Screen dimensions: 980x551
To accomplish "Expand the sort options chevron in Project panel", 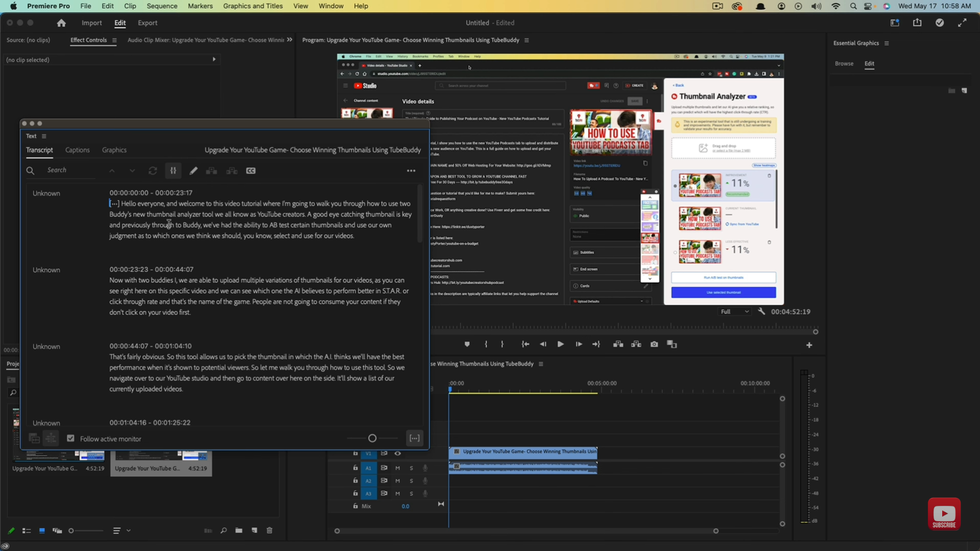I will pos(129,531).
